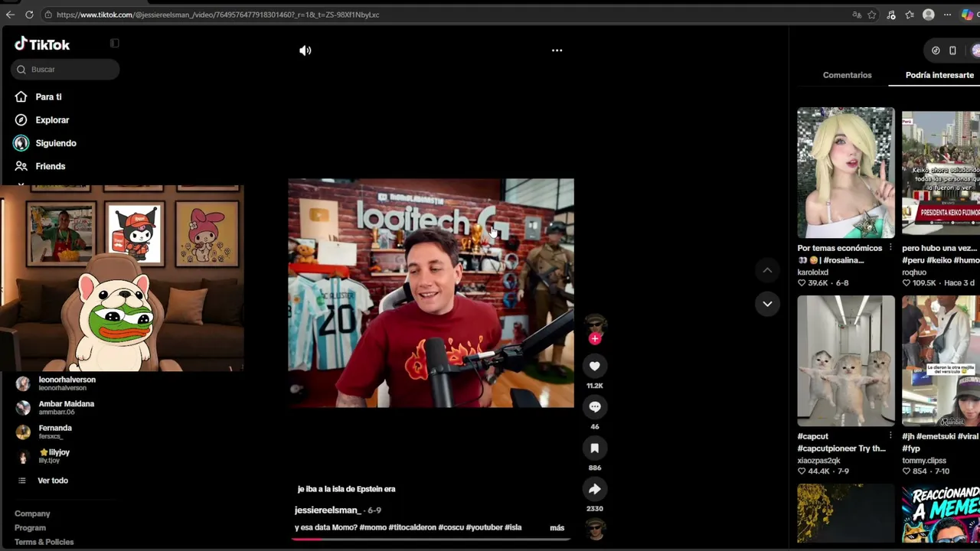Open the browser profile avatar
Image resolution: width=980 pixels, height=551 pixels.
click(x=929, y=15)
